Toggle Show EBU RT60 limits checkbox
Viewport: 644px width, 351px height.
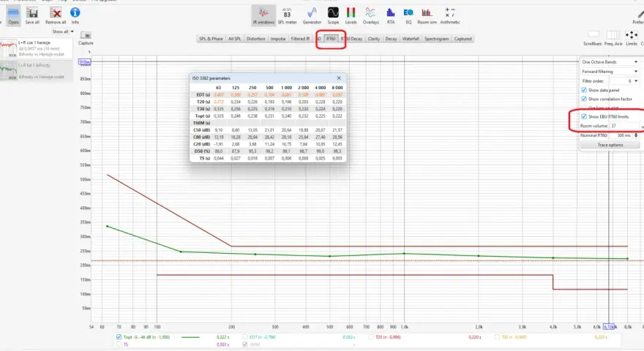tap(584, 116)
